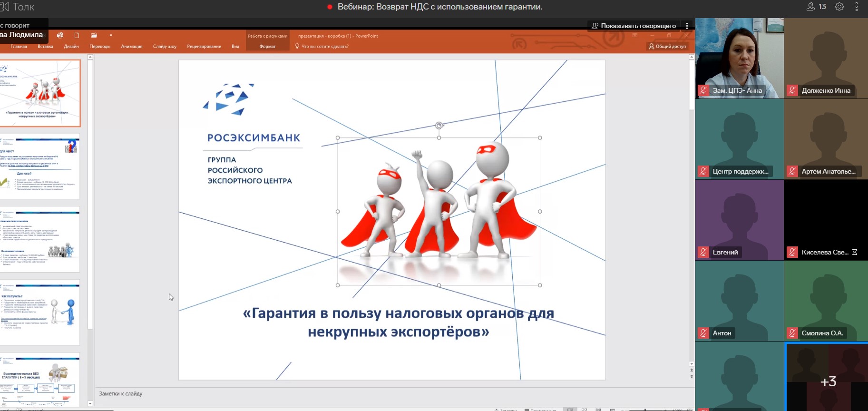868x411 pixels.
Task: Select the fourth slide thumbnail with handshake figures
Action: [40, 313]
